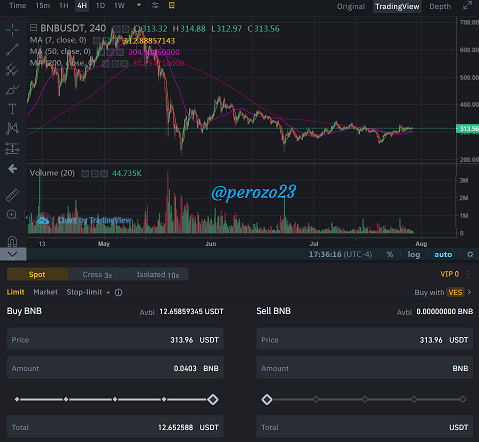Select the chart pattern tool
The width and height of the screenshot is (479, 442).
point(12,129)
